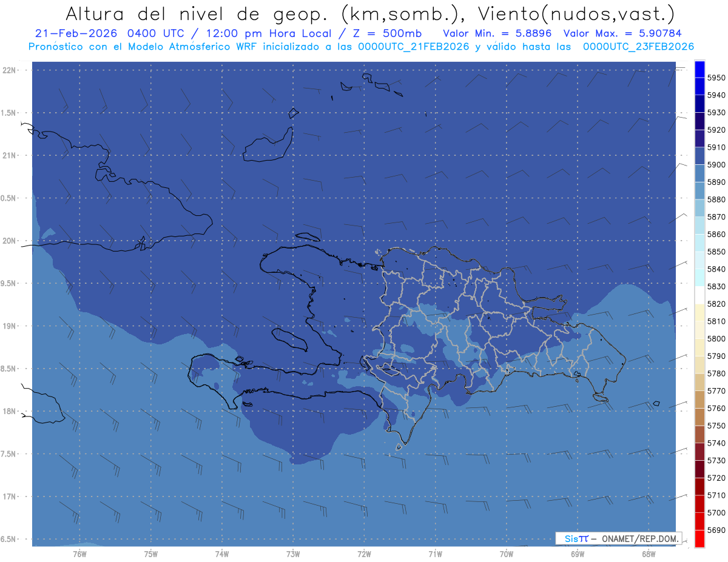Click the 5850 legend label
Screen dimensions: 728x562
click(x=716, y=252)
